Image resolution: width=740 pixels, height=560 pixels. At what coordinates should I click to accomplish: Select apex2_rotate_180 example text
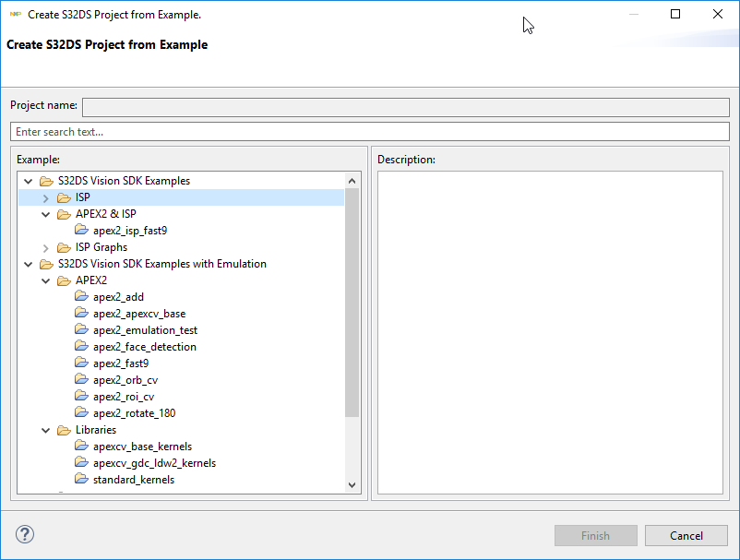click(134, 413)
